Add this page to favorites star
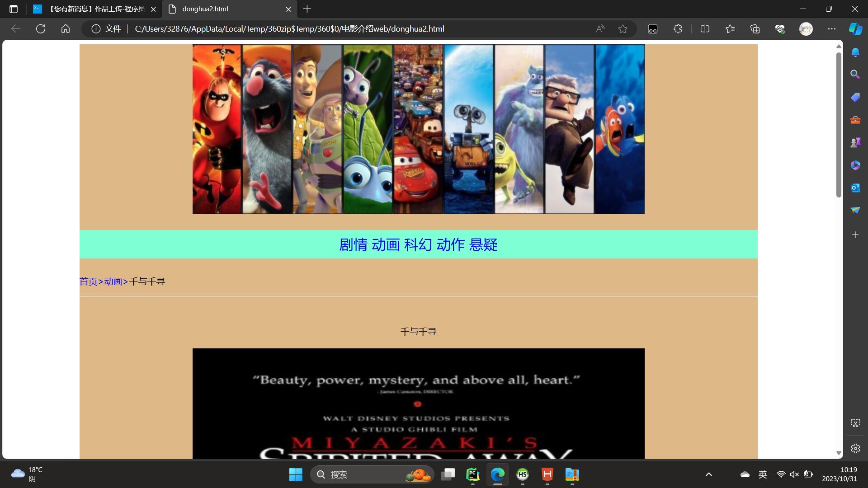Screen dimensions: 868x488 [623, 29]
